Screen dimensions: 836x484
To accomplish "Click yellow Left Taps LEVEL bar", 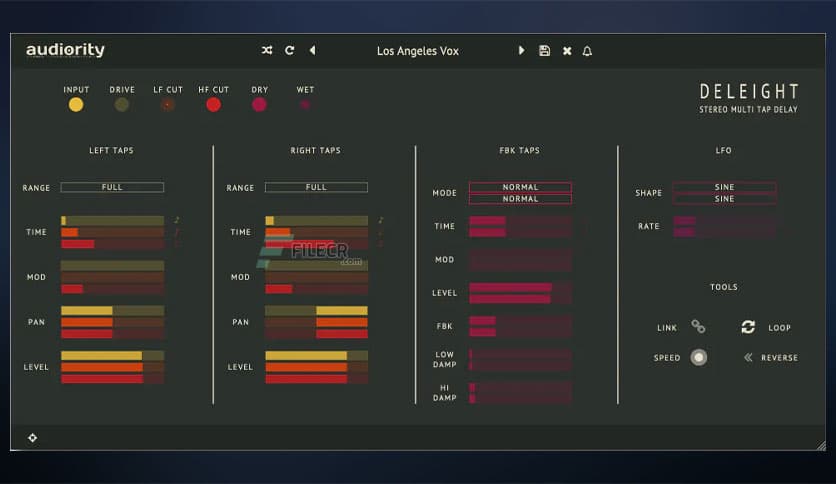I will (112, 356).
